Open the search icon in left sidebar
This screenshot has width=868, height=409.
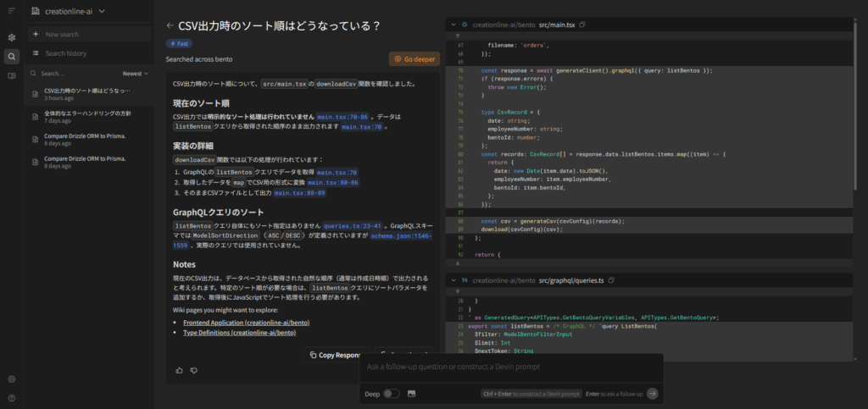pos(12,57)
